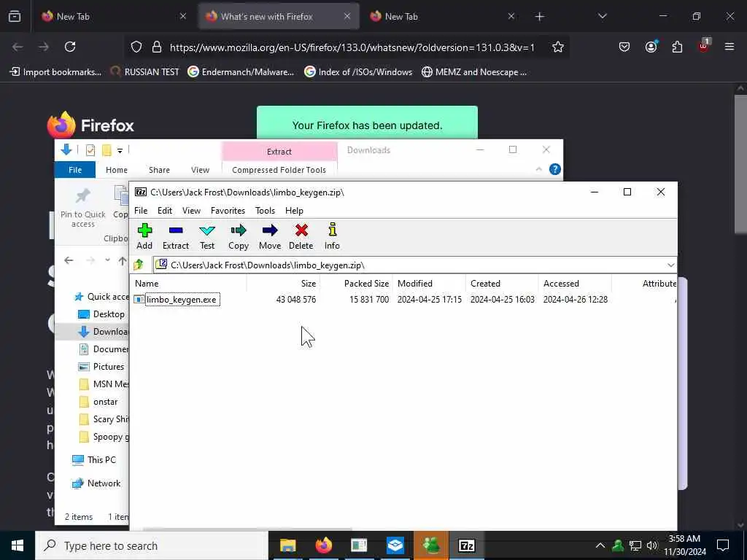The width and height of the screenshot is (747, 560).
Task: Click Explorer Help question mark icon
Action: click(554, 169)
